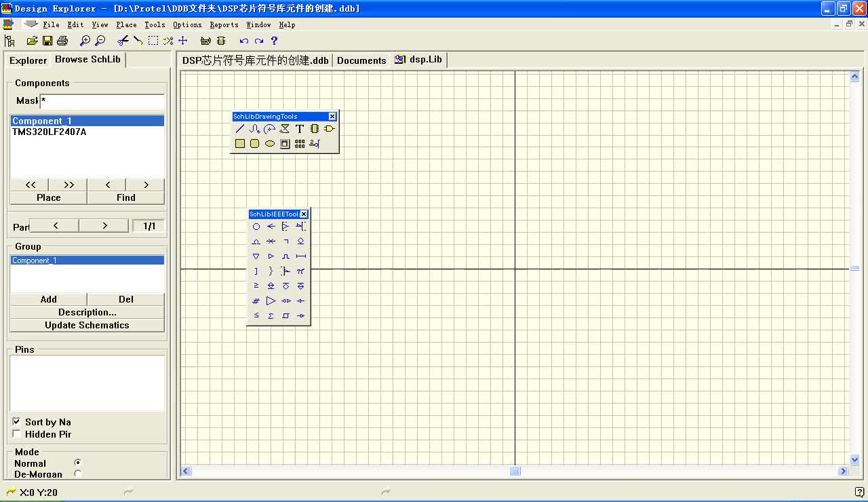Open the Edit menu
This screenshot has height=502, width=868.
pos(75,24)
